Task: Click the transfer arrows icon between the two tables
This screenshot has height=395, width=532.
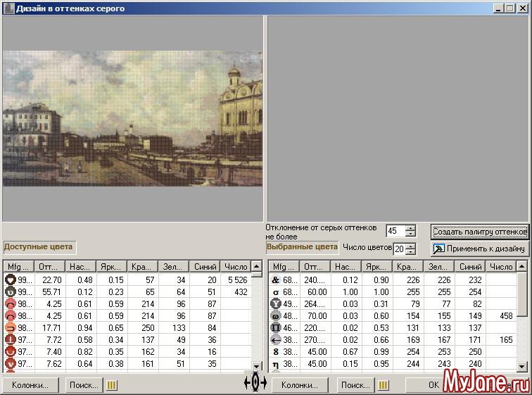Action: 255,382
